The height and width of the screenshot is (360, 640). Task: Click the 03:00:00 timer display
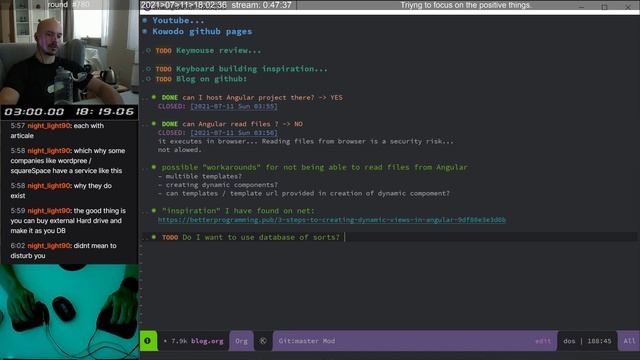[34, 112]
